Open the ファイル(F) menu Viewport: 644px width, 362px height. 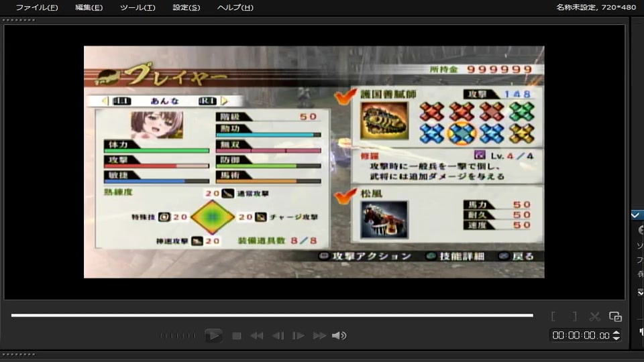point(36,7)
